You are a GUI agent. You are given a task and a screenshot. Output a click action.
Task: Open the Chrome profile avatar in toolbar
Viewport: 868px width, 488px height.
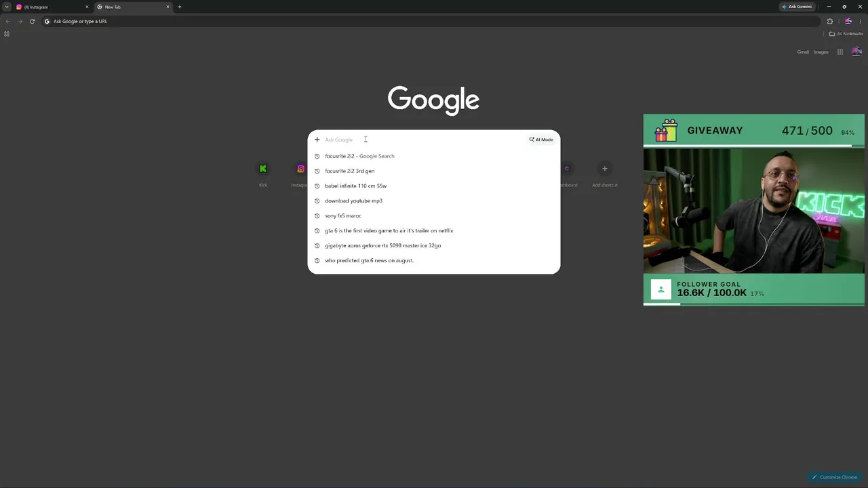(x=848, y=21)
